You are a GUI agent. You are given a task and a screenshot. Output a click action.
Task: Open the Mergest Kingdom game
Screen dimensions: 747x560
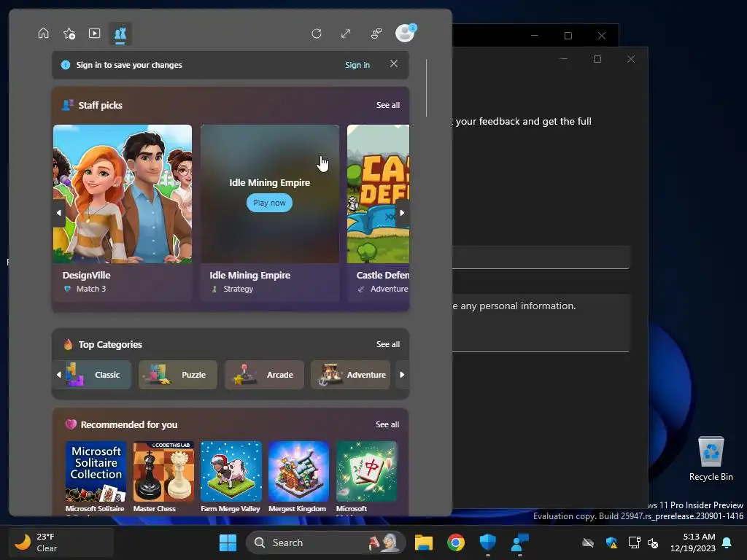pyautogui.click(x=298, y=472)
